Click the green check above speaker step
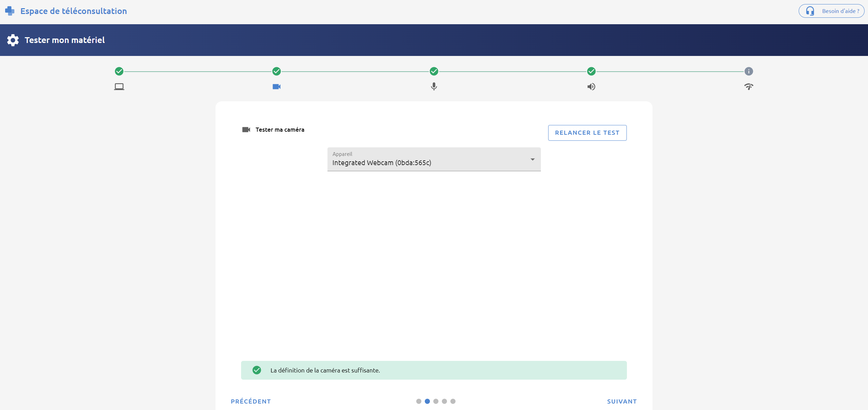Viewport: 868px width, 410px height. [x=591, y=71]
